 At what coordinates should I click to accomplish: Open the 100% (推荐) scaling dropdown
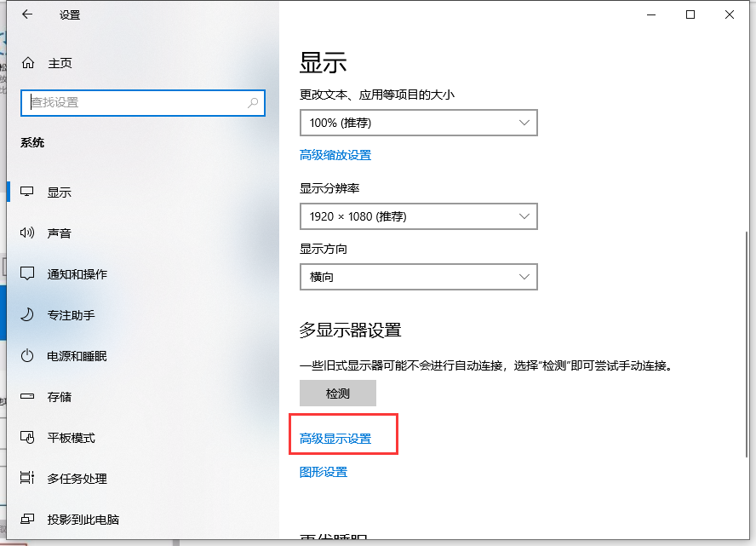[418, 122]
